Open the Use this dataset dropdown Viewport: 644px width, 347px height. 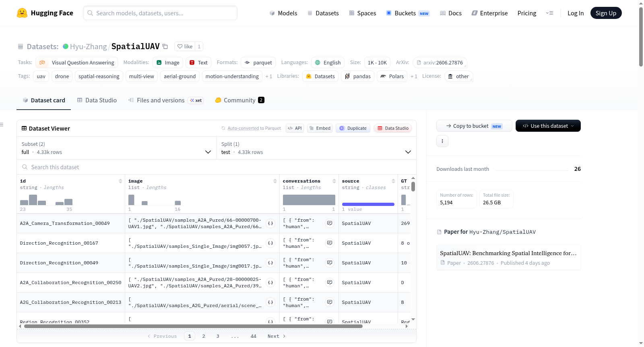point(548,126)
